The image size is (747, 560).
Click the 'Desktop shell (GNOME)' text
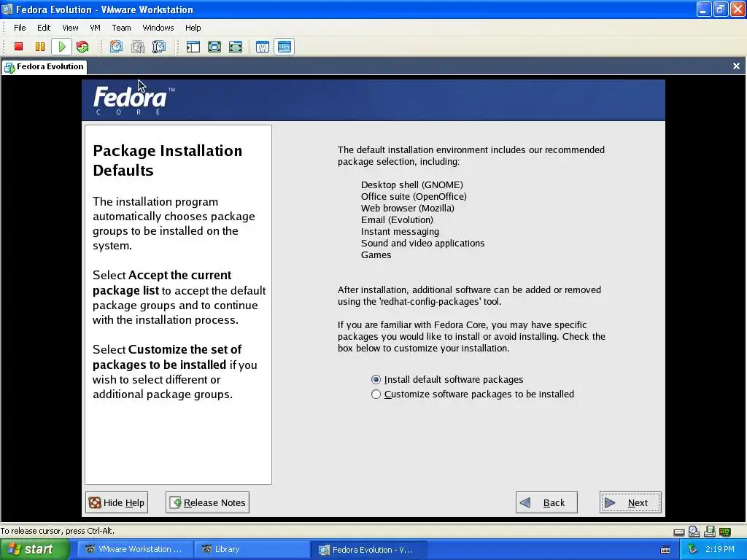click(411, 184)
